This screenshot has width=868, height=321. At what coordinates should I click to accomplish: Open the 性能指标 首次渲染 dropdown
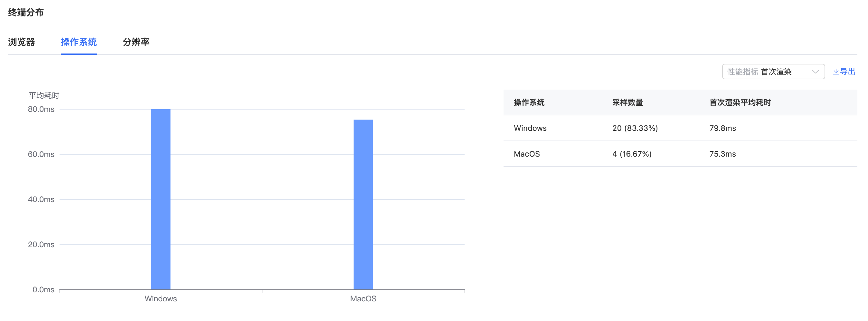tap(773, 72)
